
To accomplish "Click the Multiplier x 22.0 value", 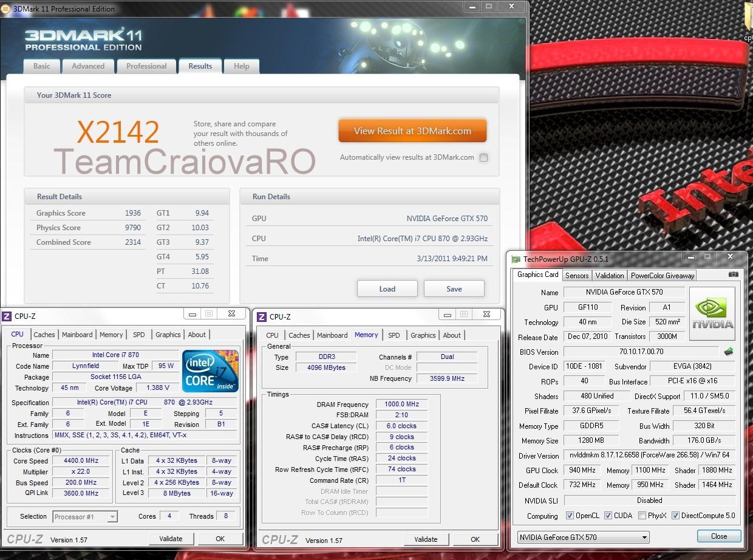I will [81, 472].
